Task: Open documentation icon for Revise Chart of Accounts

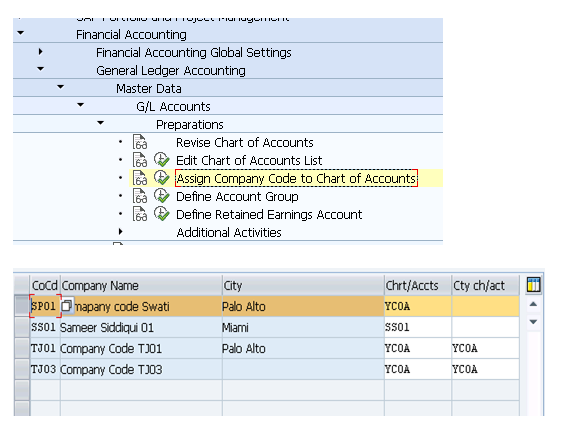Action: [x=140, y=142]
